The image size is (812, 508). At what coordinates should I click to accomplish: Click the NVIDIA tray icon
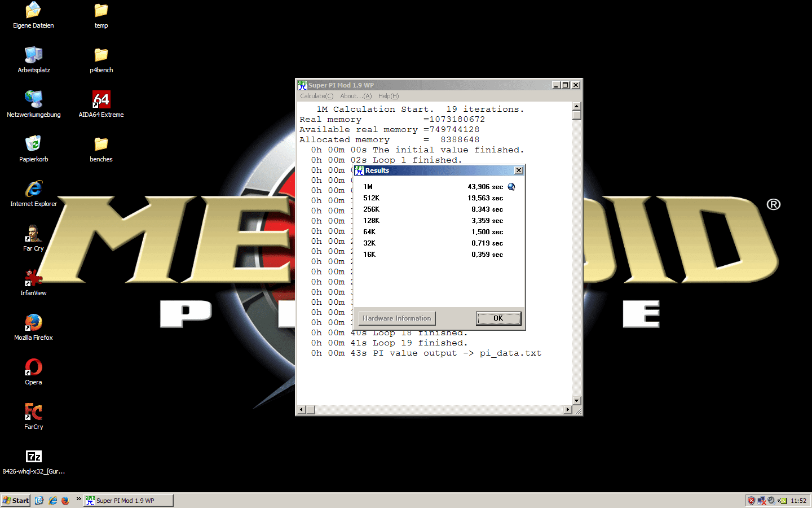click(782, 501)
